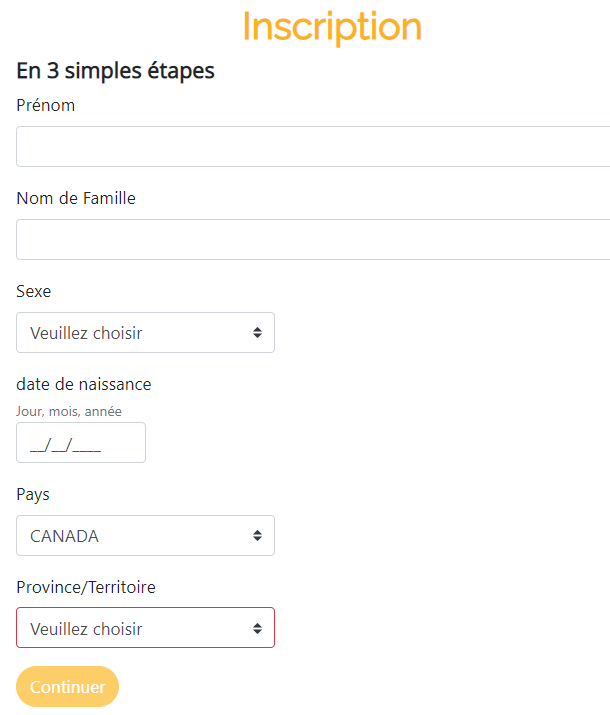Click the Sexe dropdown arrow icon
The image size is (610, 715).
tap(258, 332)
